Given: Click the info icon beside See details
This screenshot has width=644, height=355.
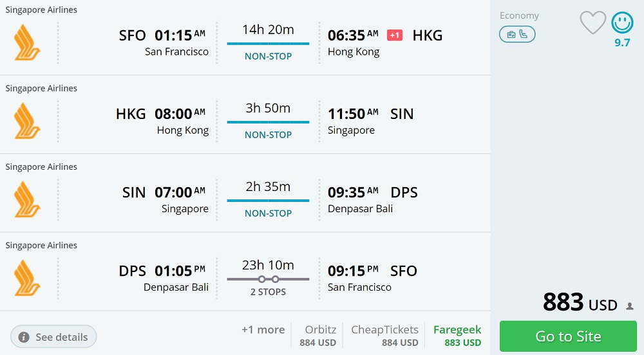Looking at the screenshot, I should click(x=24, y=337).
